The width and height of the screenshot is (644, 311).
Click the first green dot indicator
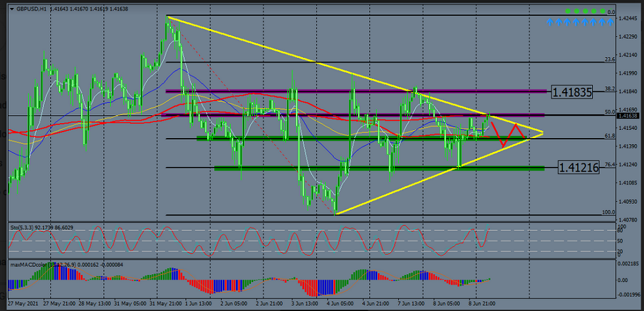coord(568,12)
